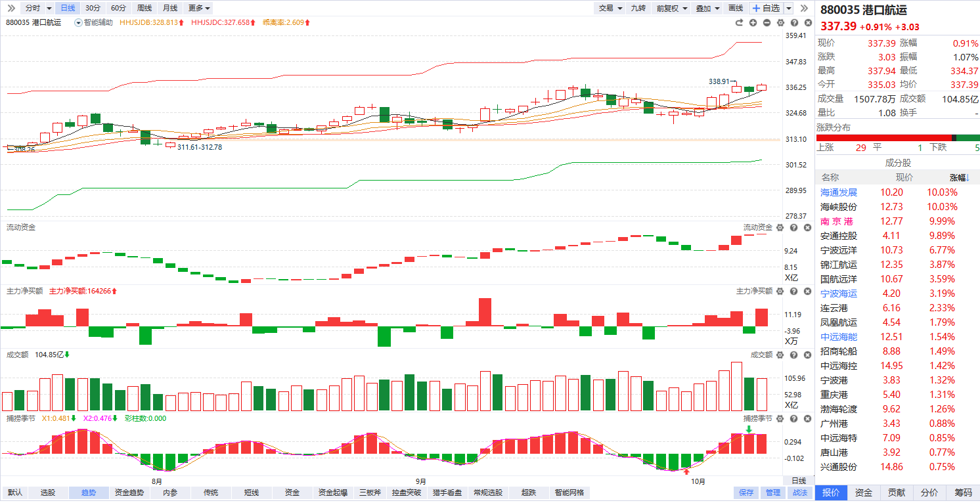The image size is (980, 503).
Task: Switch chart period to 日线
Action: pos(67,8)
